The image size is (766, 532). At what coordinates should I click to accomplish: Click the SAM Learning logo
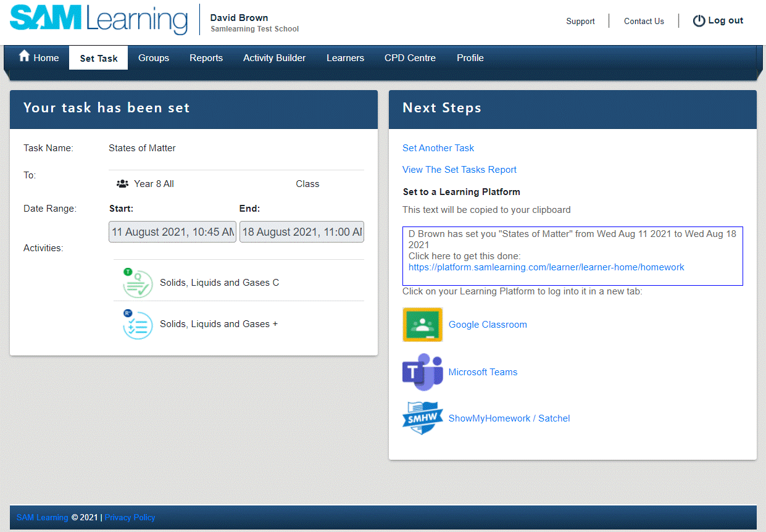[x=99, y=20]
